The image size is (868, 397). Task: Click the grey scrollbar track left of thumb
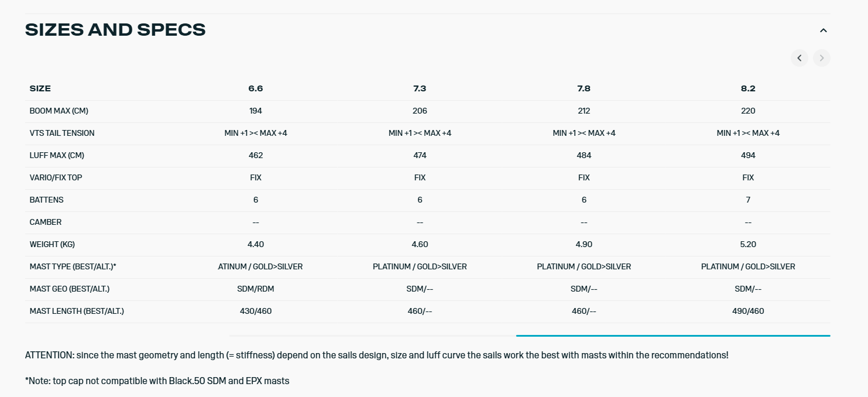pyautogui.click(x=372, y=336)
